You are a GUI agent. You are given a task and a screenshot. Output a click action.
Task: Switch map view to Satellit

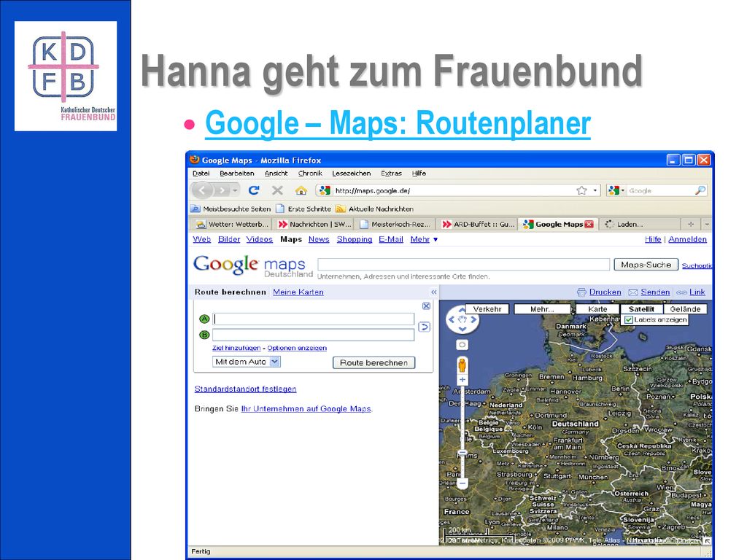click(x=641, y=309)
